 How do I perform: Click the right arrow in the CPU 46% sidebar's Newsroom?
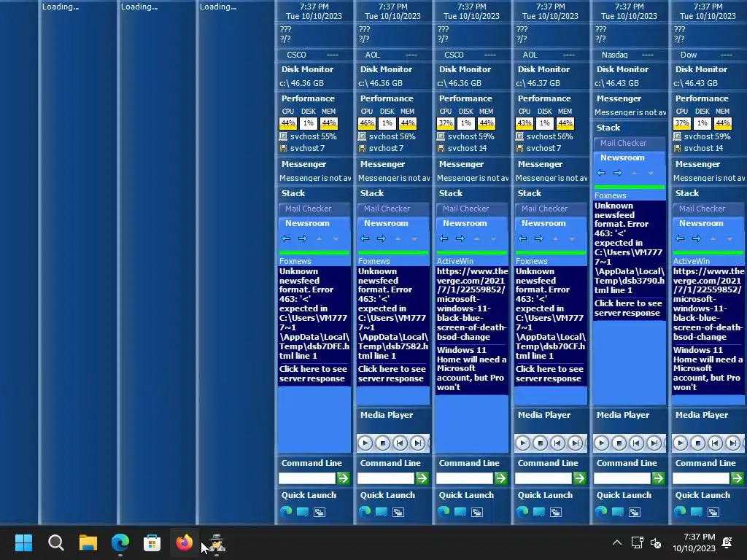[x=381, y=238]
